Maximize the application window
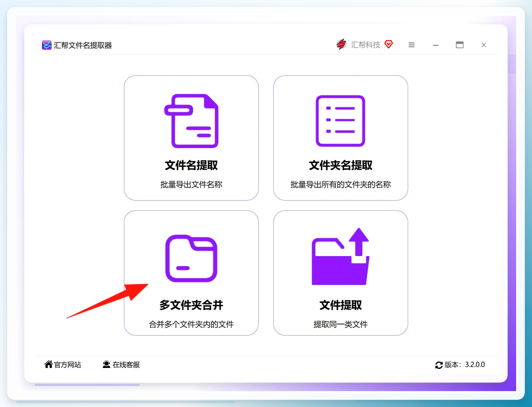 click(x=460, y=45)
